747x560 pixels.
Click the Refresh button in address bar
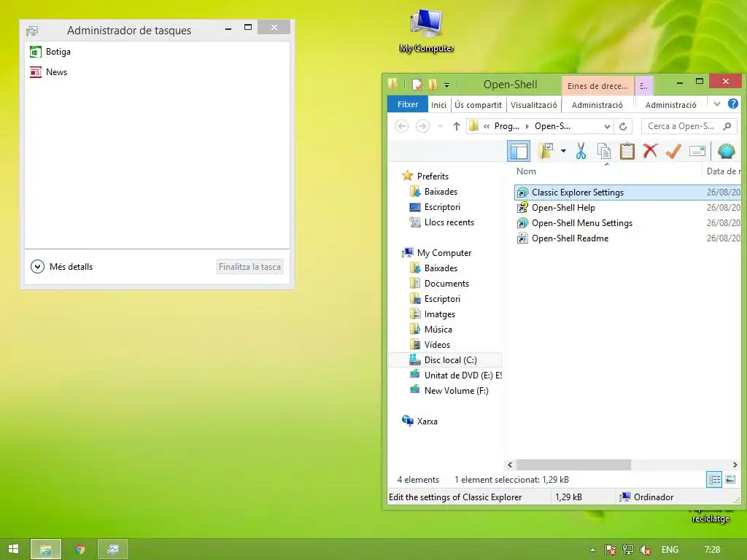pyautogui.click(x=623, y=126)
